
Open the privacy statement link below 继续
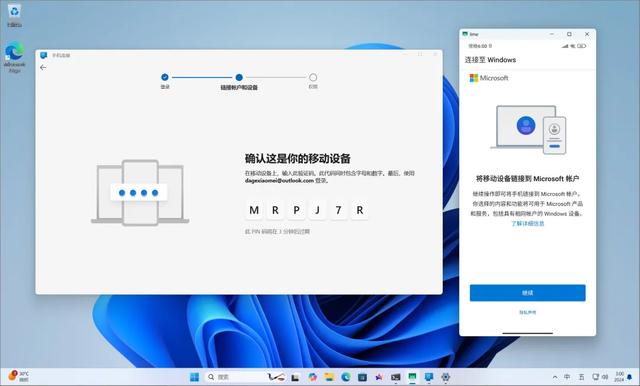527,312
